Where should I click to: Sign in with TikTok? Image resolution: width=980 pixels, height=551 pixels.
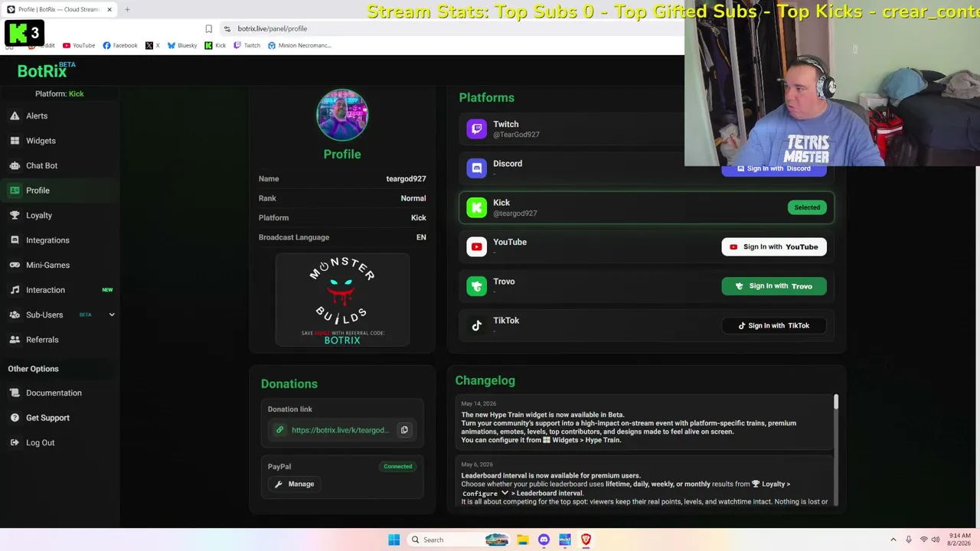(x=774, y=325)
